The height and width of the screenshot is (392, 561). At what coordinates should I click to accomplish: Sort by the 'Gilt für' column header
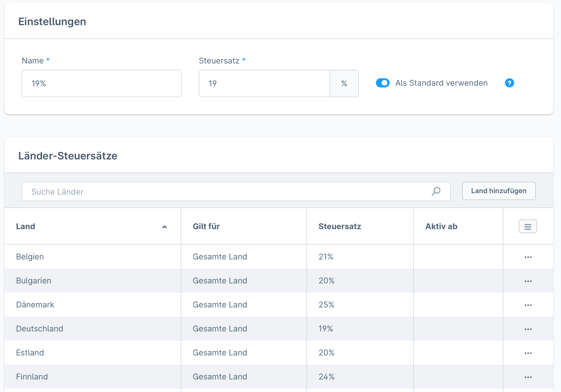coord(206,227)
